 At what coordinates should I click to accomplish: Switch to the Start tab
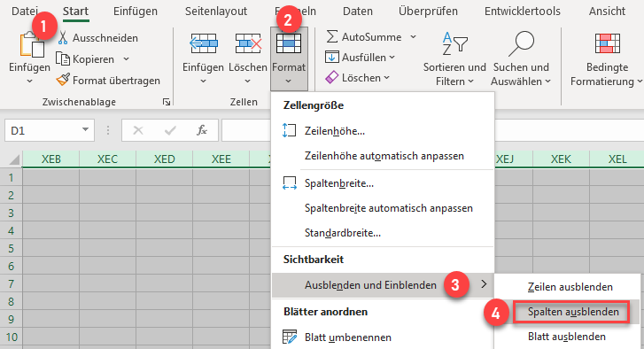click(75, 12)
